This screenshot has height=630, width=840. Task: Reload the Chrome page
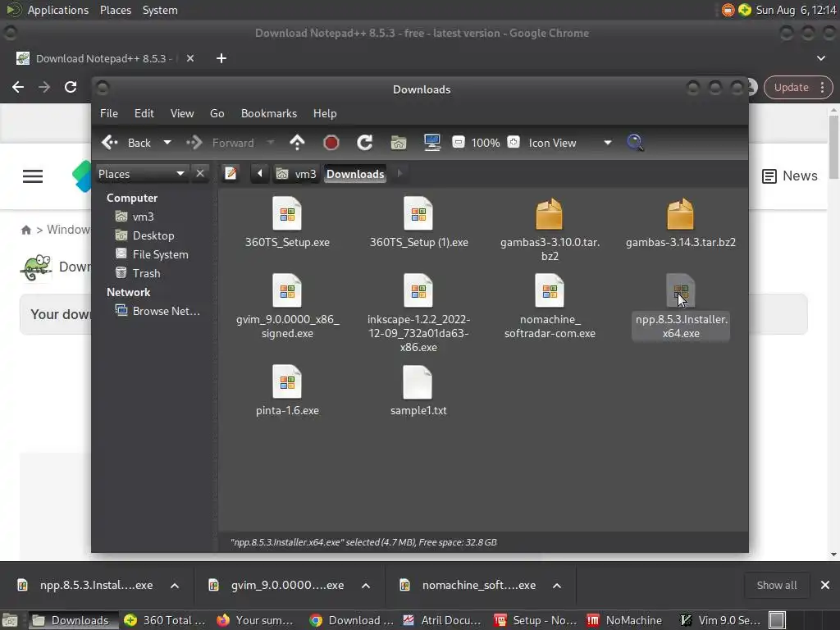71,87
